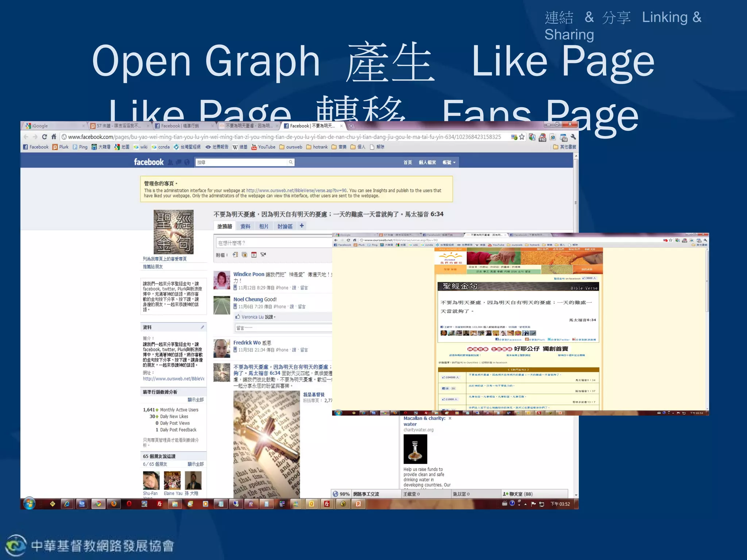
Task: Bookmark this page with the star icon
Action: point(522,137)
